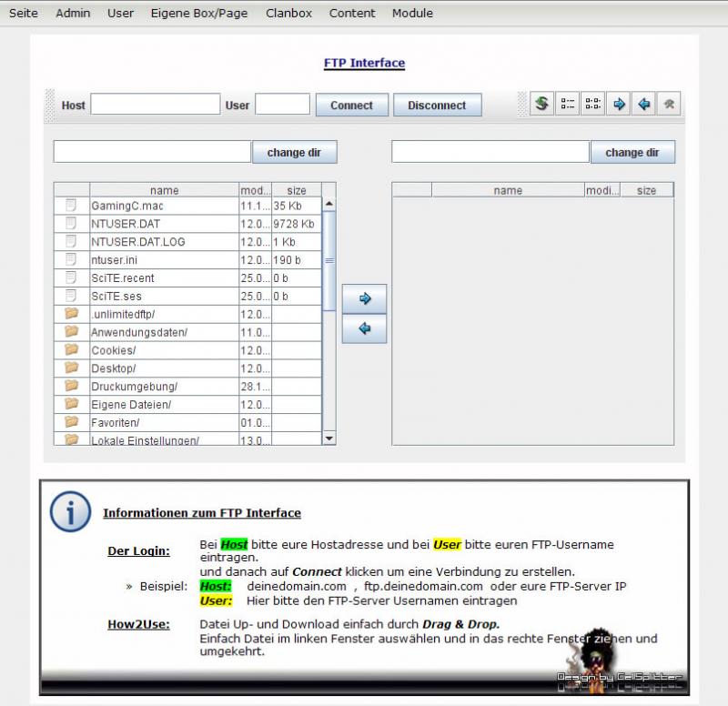728x706 pixels.
Task: Open the Admin menu
Action: (x=73, y=13)
